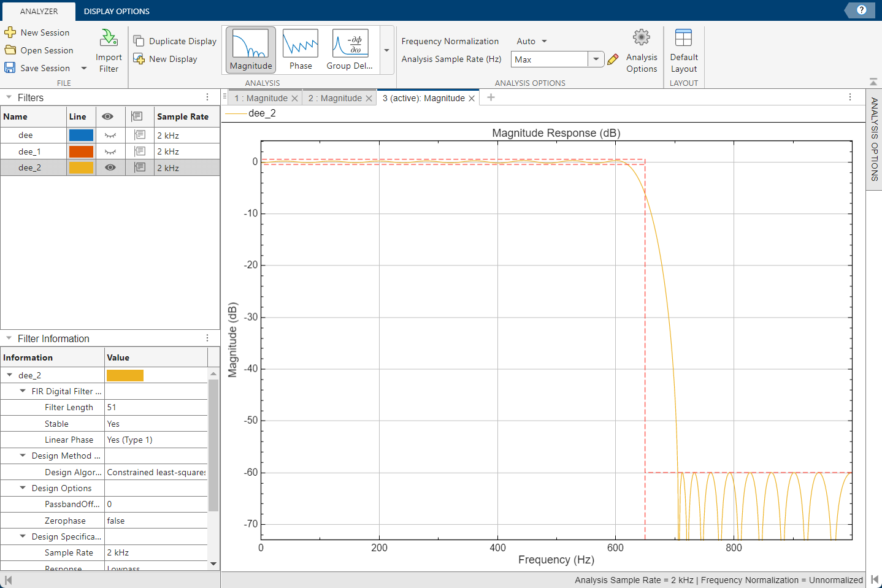882x588 pixels.
Task: Click the pencil icon beside sample rate
Action: (x=613, y=59)
